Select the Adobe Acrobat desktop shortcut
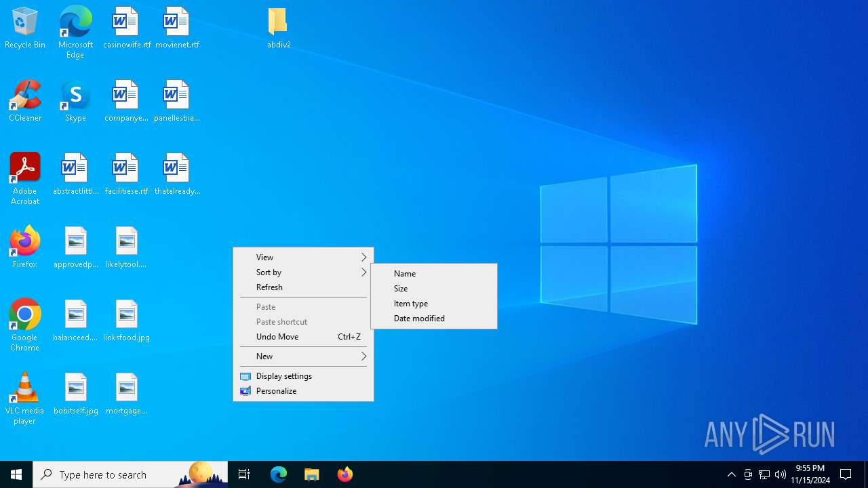Image resolution: width=868 pixels, height=488 pixels. (x=25, y=179)
